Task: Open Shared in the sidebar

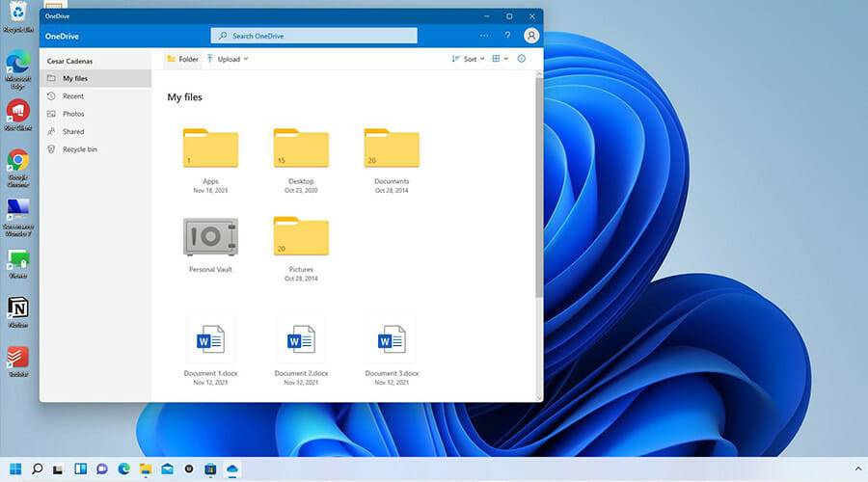Action: (x=73, y=132)
